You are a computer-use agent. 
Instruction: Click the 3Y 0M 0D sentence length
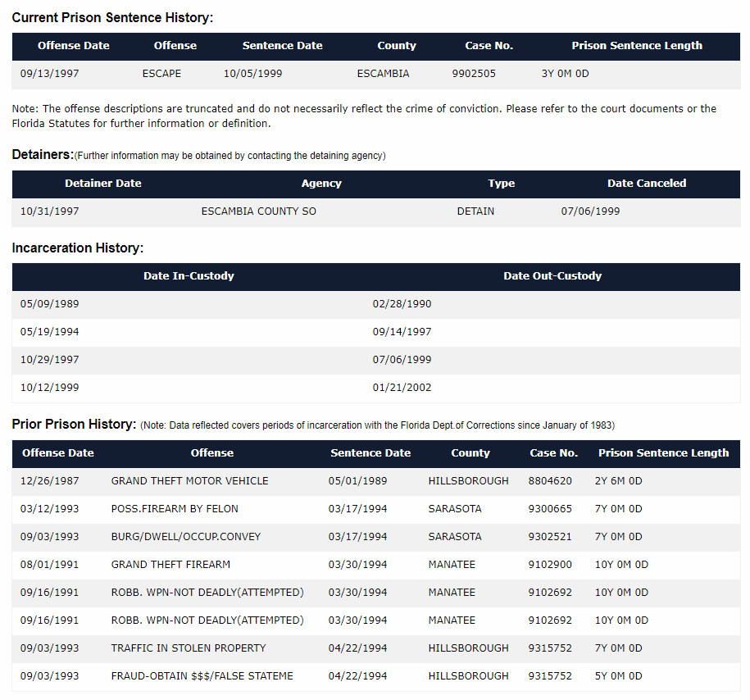(x=565, y=74)
